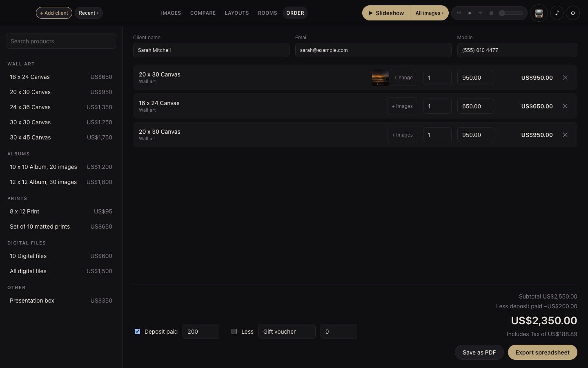Add 24 x 36 Canvas from product list
588x368 pixels.
click(61, 107)
